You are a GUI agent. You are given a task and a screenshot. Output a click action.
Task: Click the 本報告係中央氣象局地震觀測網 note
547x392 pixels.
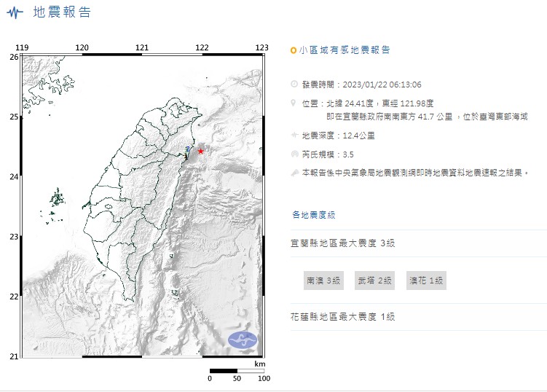point(415,173)
